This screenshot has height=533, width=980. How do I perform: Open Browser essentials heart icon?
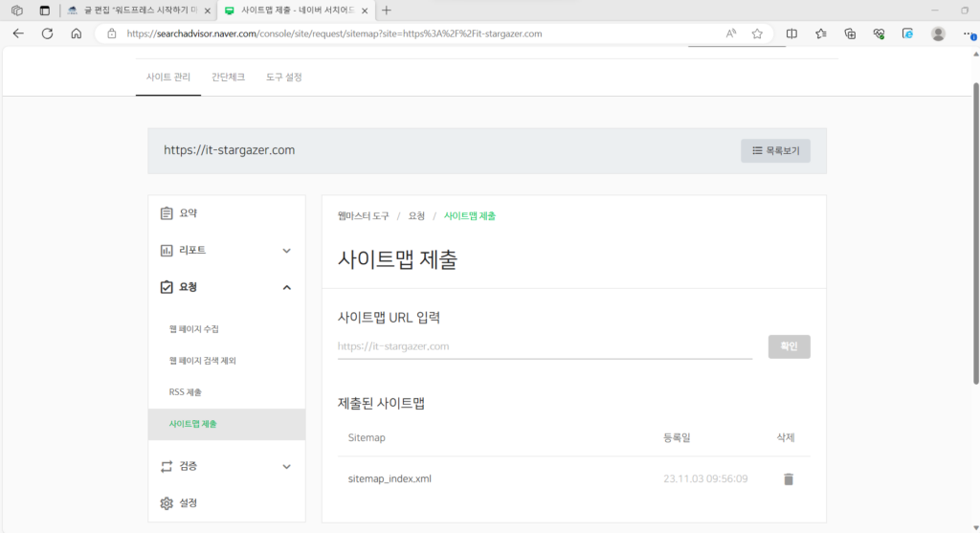point(879,33)
